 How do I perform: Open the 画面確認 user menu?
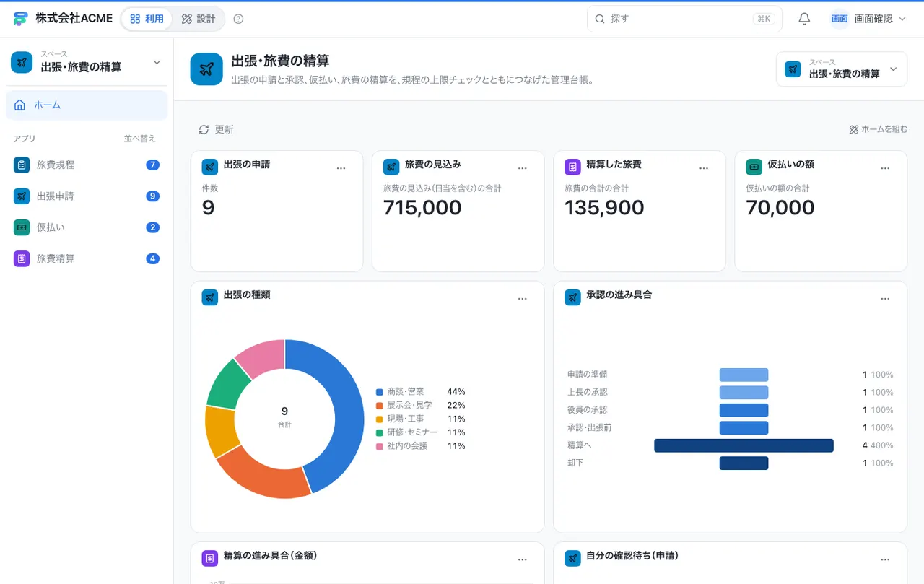pyautogui.click(x=868, y=19)
